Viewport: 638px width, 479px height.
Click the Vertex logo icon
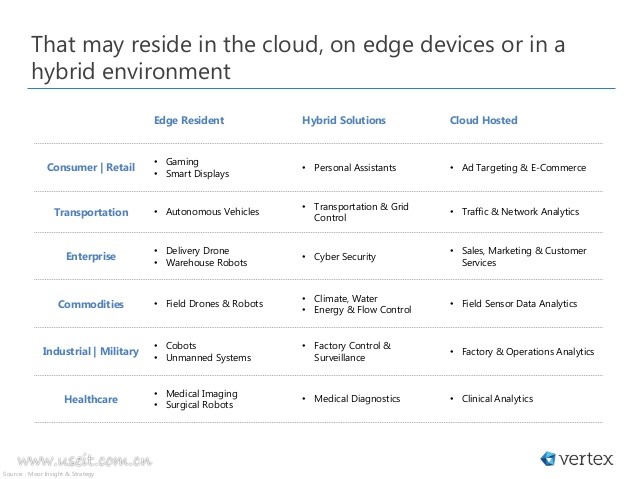[548, 459]
